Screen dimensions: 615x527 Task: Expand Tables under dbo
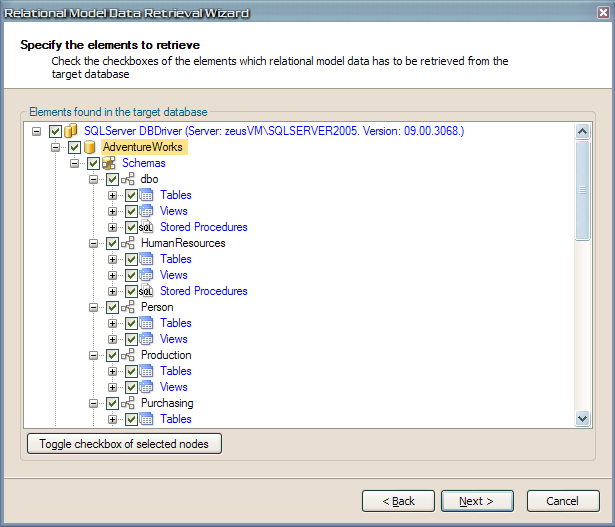click(113, 195)
